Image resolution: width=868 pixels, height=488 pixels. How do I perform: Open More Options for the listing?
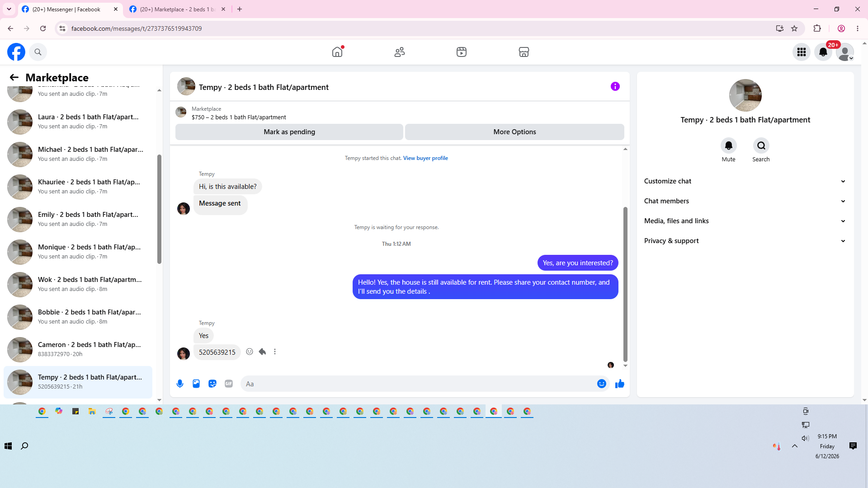(x=514, y=132)
